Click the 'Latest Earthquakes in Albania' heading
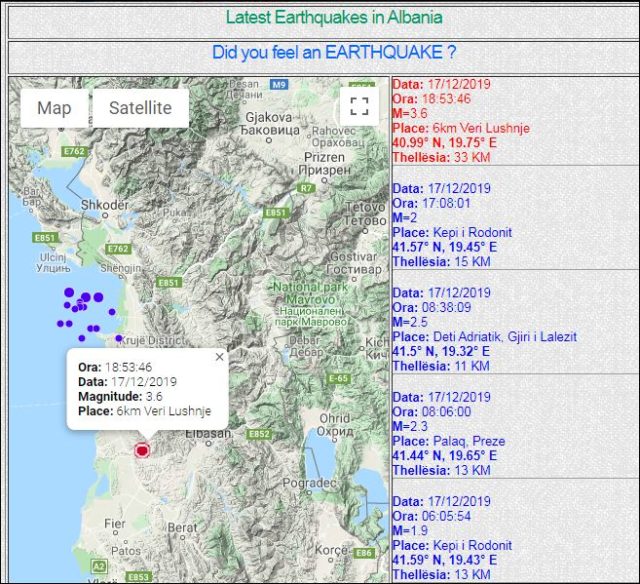This screenshot has height=584, width=640. click(x=334, y=17)
